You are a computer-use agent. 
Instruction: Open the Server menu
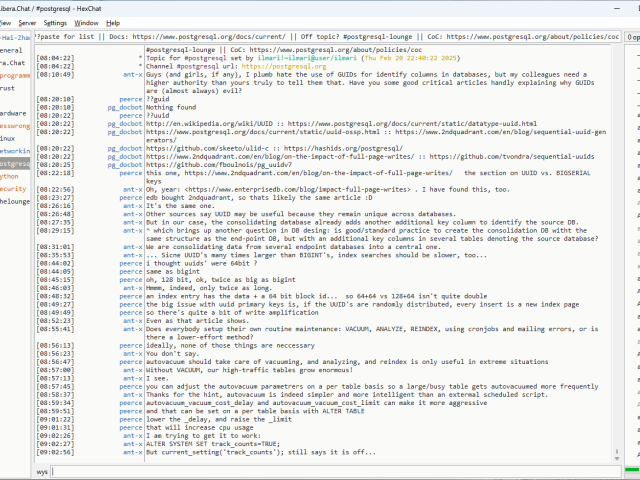(26, 22)
